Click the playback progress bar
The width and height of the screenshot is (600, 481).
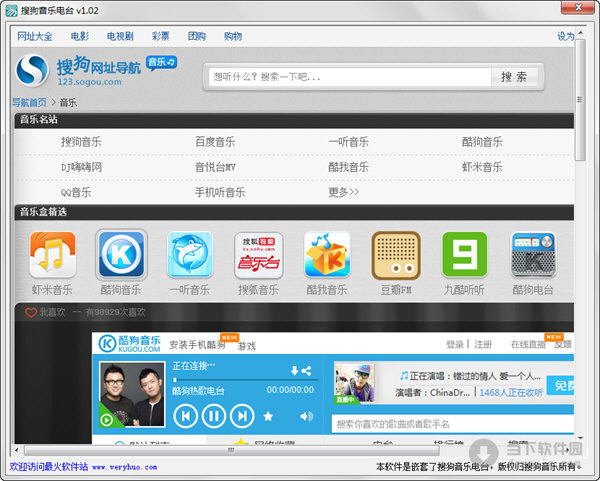pyautogui.click(x=245, y=380)
